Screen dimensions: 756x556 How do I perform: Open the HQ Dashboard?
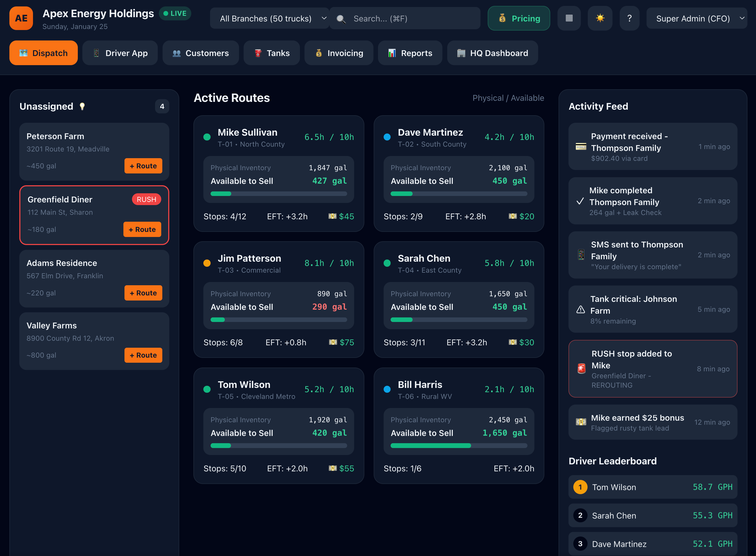(492, 53)
